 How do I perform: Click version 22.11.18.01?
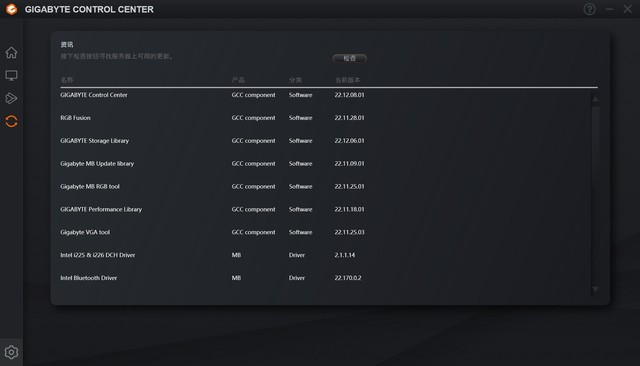coord(349,209)
